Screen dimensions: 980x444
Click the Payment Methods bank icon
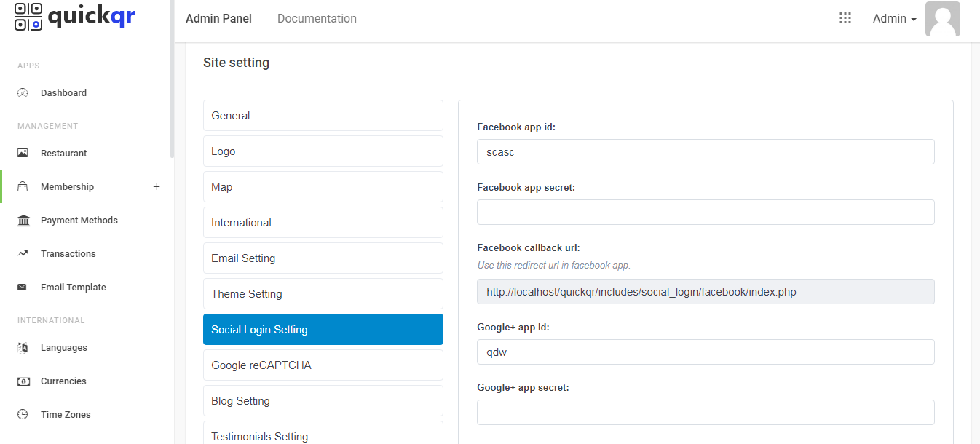pyautogui.click(x=23, y=220)
